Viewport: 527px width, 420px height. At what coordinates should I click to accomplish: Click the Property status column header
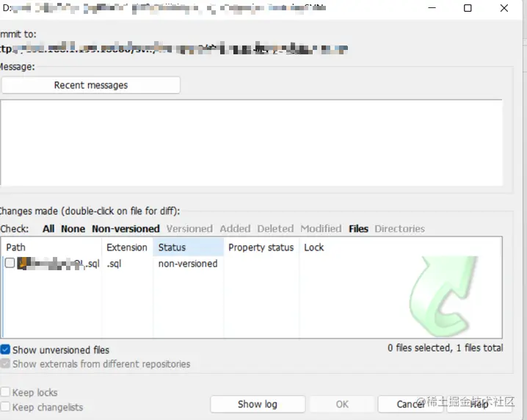point(261,247)
